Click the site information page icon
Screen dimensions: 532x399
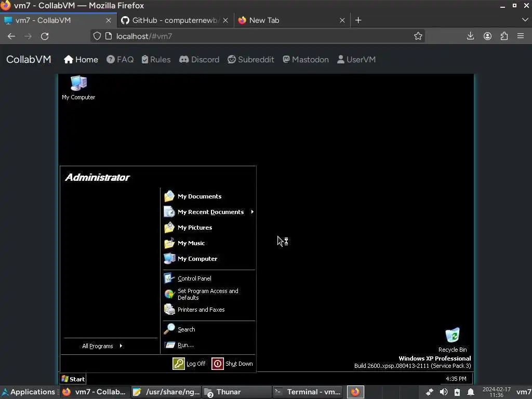[x=109, y=36]
